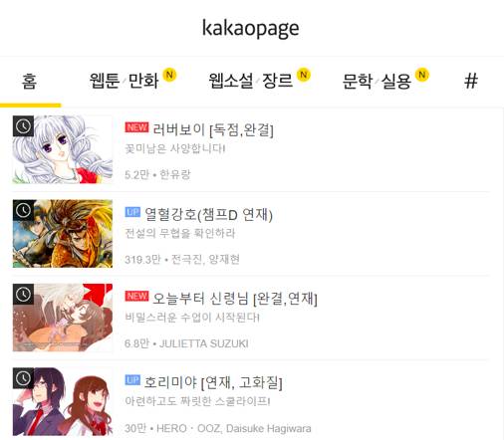Screen dimensions: 504x440
Task: Switch to the 웹툰 만화 tab
Action: tap(125, 82)
